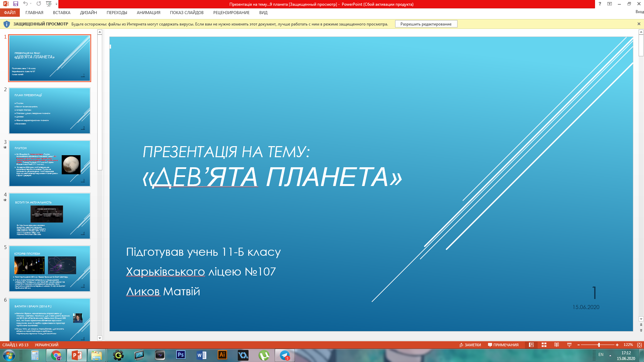Click the zoom out minus button

[579, 345]
